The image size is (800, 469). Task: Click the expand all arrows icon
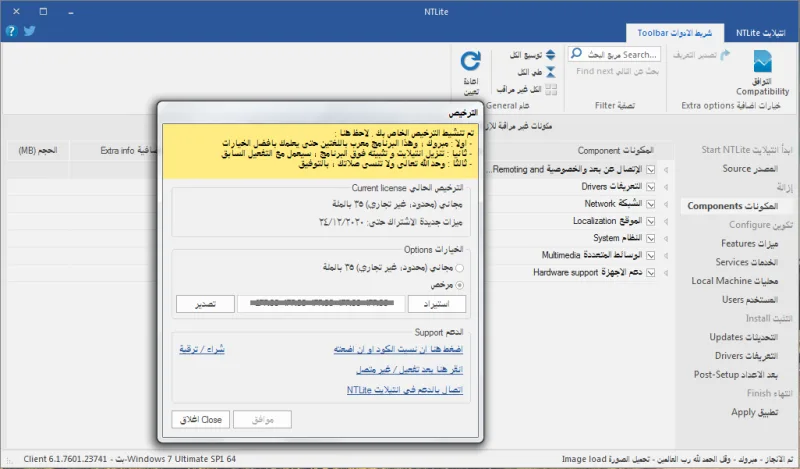pos(551,55)
